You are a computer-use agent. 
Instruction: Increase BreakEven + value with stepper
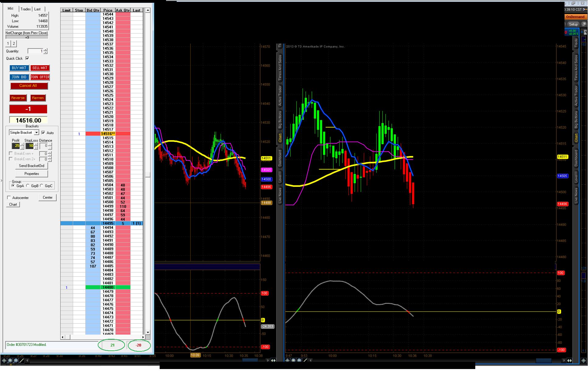[50, 152]
